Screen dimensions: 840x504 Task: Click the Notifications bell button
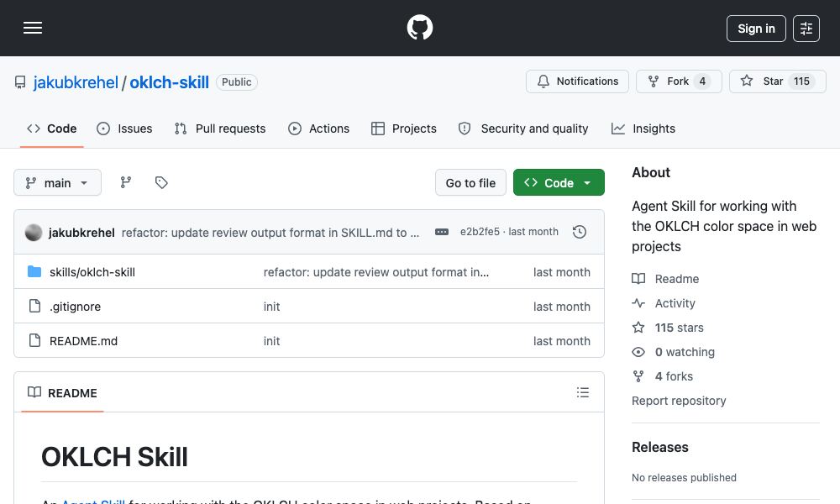[x=577, y=81]
